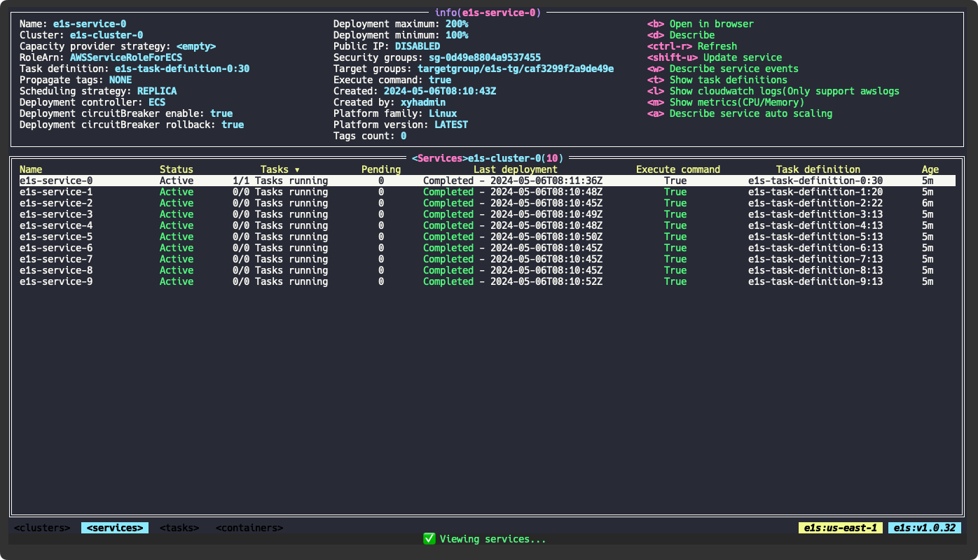Select the e1s-service-1 row
The height and width of the screenshot is (560, 978).
[488, 192]
